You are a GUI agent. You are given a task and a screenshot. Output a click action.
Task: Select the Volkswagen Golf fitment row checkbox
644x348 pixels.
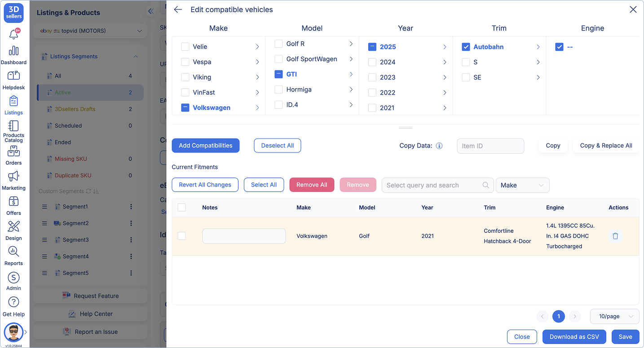(x=181, y=236)
